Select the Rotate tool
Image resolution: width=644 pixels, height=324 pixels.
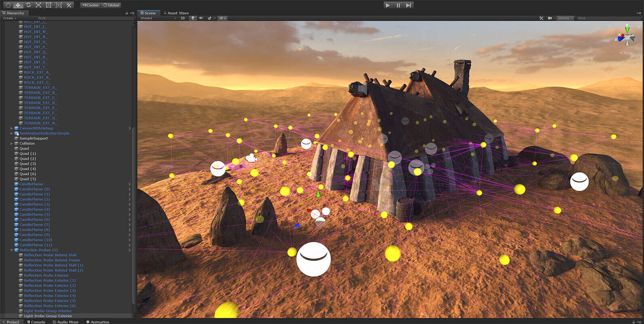pos(28,5)
